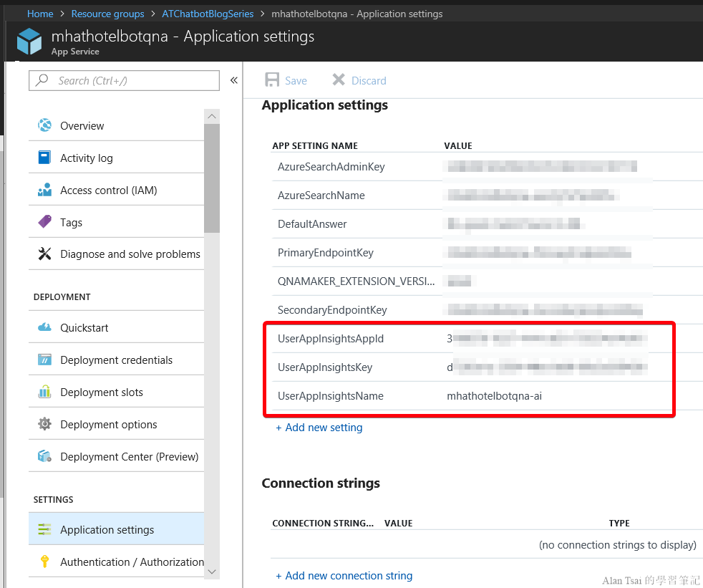Screen dimensions: 703x588
Task: Click the Quickstart cloud icon
Action: (44, 327)
